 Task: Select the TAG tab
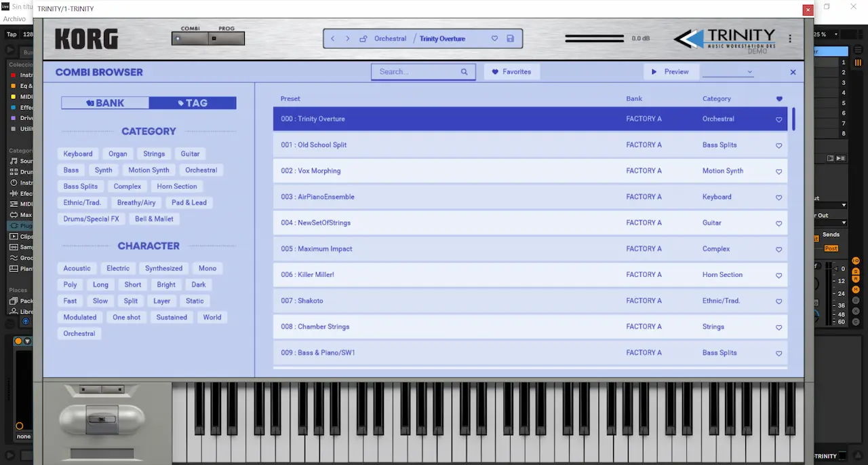tap(193, 103)
